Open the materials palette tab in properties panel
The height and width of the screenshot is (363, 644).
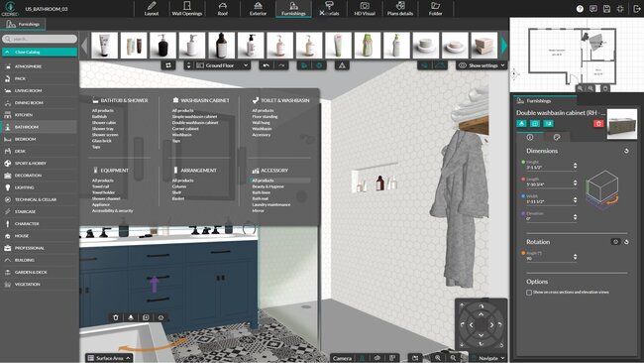pyautogui.click(x=557, y=137)
